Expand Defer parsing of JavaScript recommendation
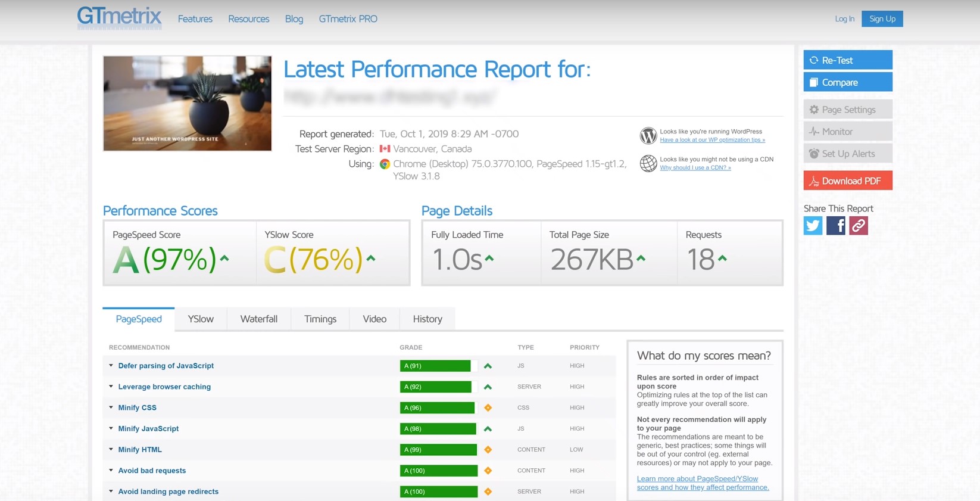Image resolution: width=980 pixels, height=501 pixels. (166, 366)
